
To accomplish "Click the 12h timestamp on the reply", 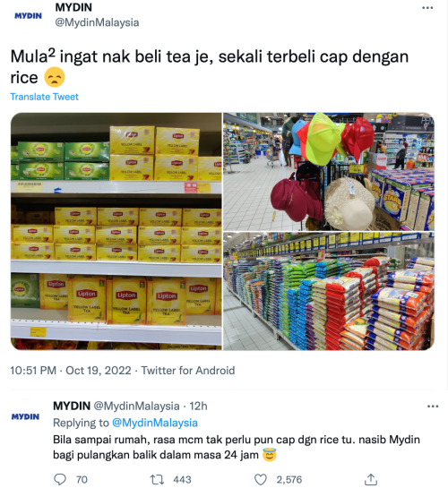I will pos(199,407).
